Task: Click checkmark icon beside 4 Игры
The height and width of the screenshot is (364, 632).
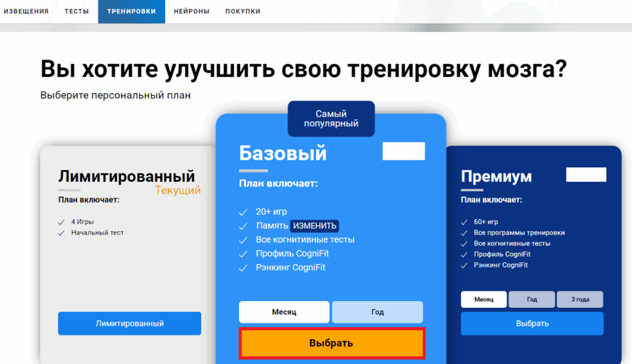Action: pyautogui.click(x=61, y=222)
